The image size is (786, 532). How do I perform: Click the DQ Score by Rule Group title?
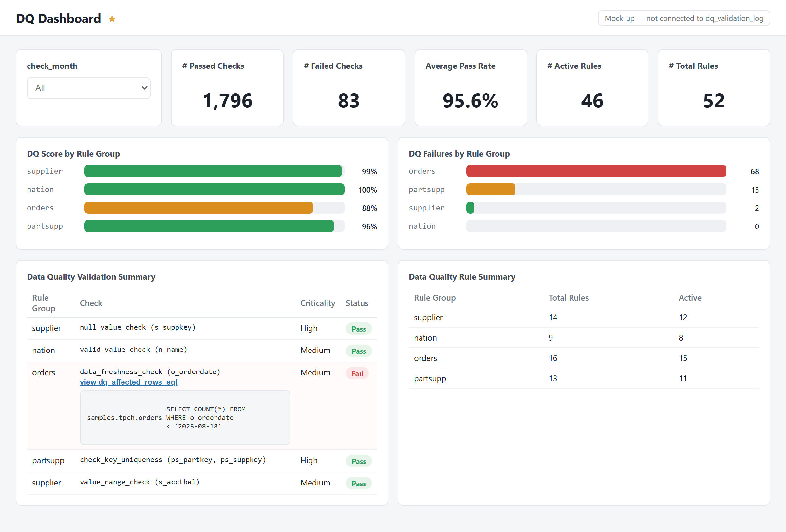point(73,154)
